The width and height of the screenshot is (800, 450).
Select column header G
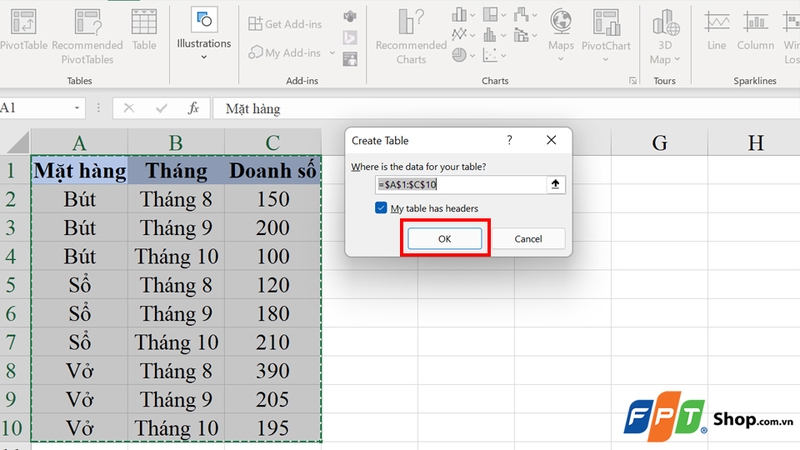(659, 142)
